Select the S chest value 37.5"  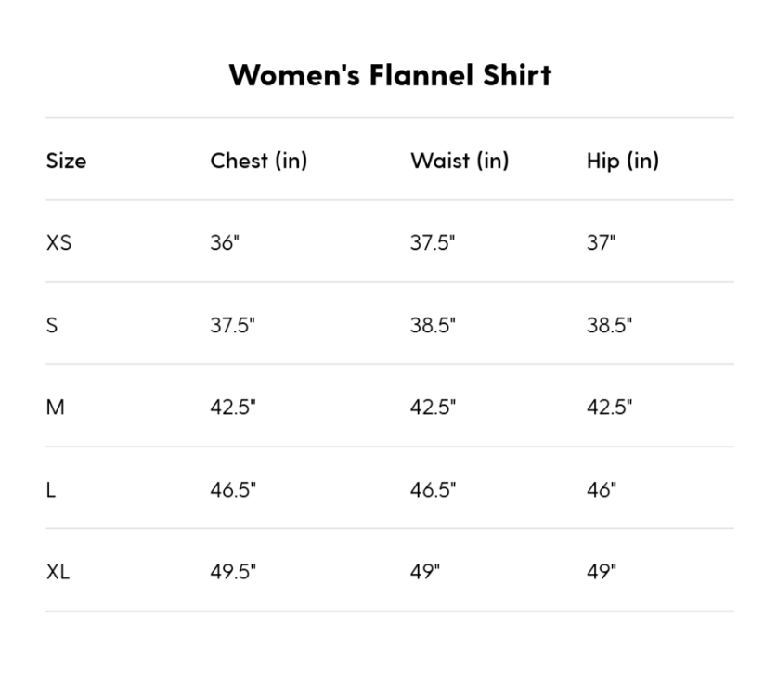[232, 326]
